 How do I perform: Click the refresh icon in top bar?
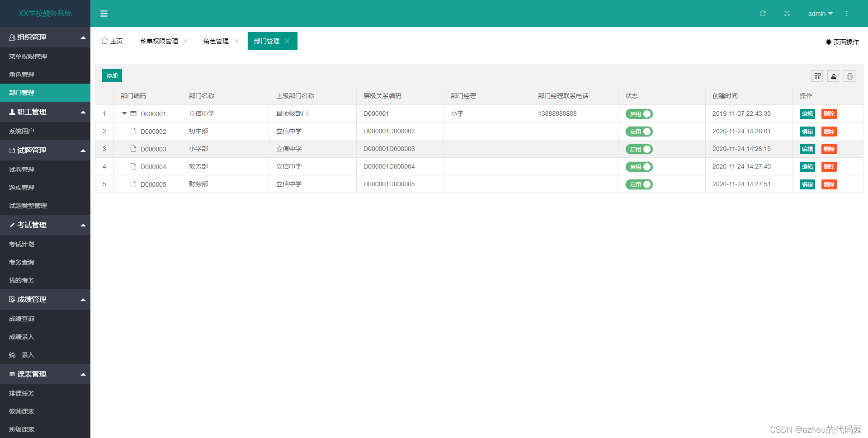(x=763, y=14)
